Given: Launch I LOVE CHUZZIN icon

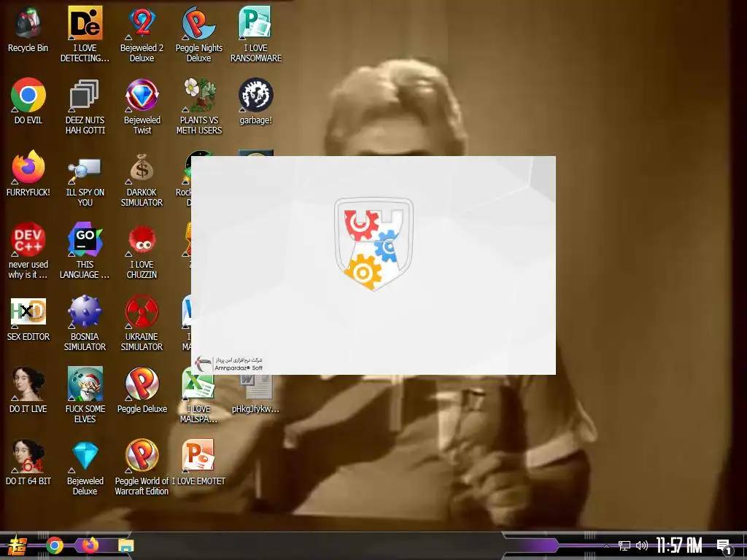Looking at the screenshot, I should click(142, 241).
